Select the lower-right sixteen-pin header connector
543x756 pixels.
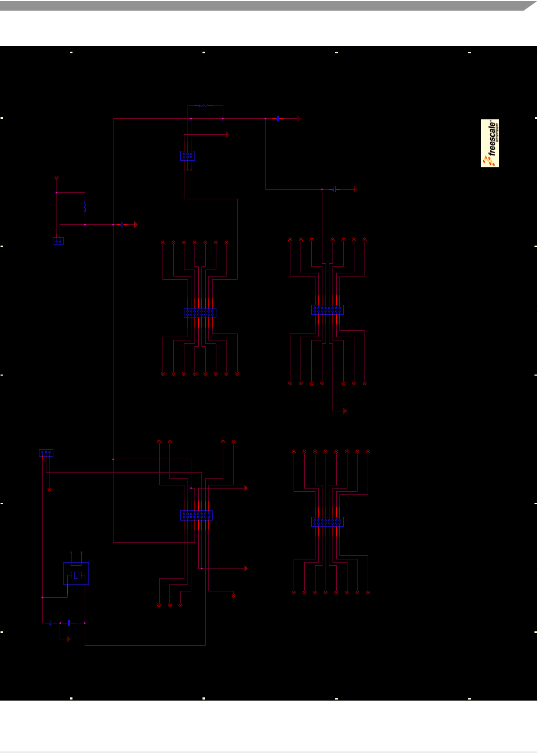coord(327,522)
